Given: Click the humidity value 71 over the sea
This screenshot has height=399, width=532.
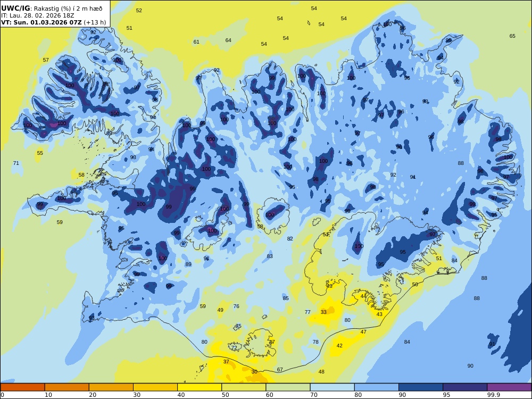Looking at the screenshot, I should (16, 163).
